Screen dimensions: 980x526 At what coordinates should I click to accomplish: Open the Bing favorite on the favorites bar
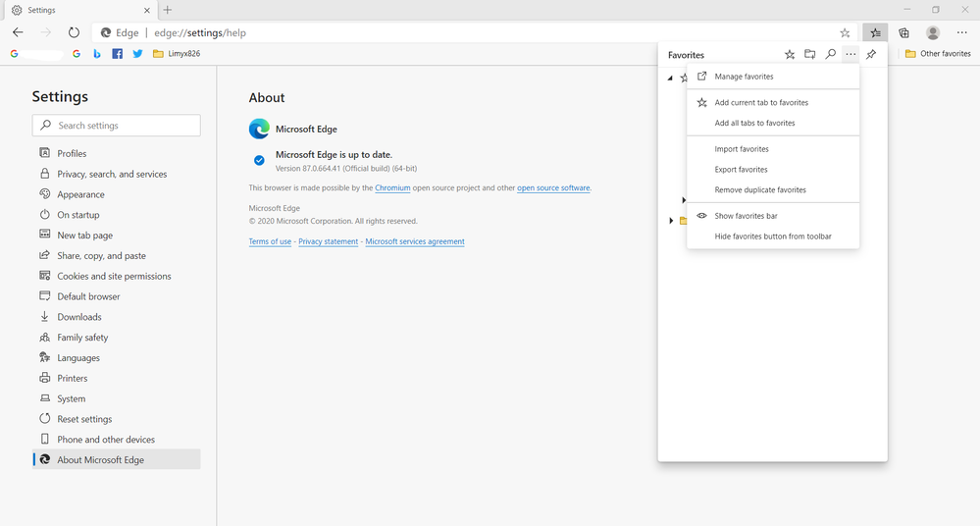point(97,54)
